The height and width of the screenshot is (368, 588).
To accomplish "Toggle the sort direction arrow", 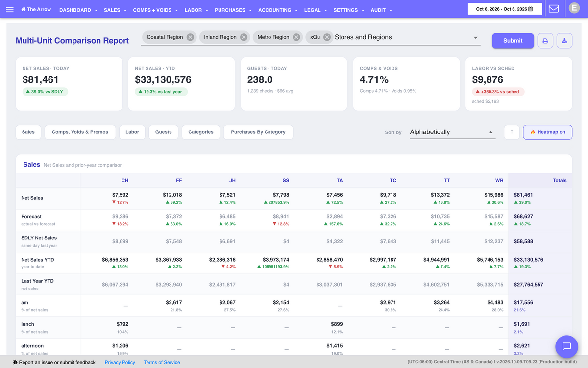I will (512, 132).
